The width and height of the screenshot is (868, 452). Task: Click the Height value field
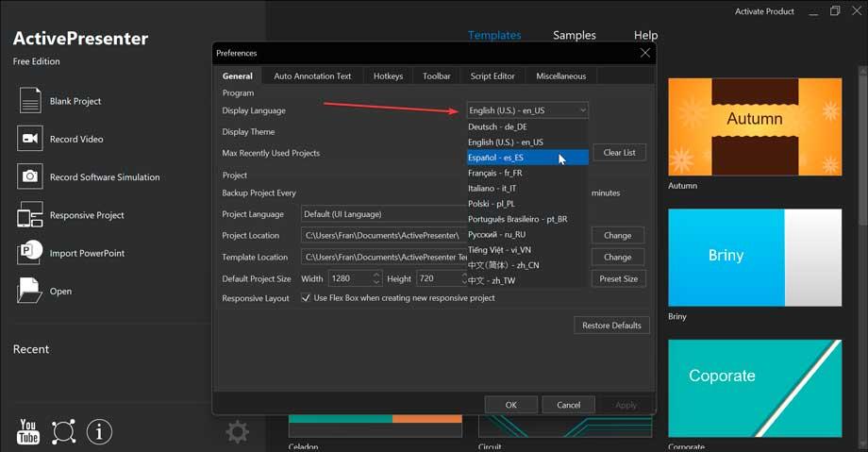tap(440, 278)
